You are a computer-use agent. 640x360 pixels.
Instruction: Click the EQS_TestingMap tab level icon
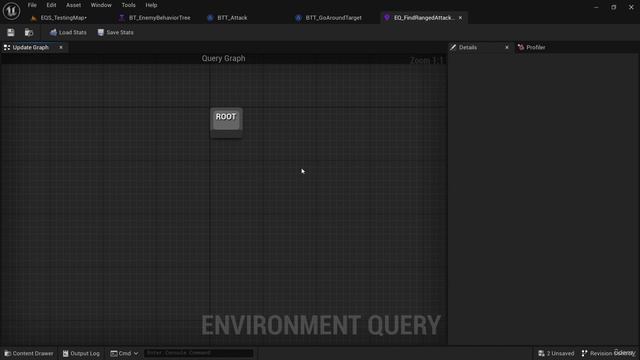[34, 18]
